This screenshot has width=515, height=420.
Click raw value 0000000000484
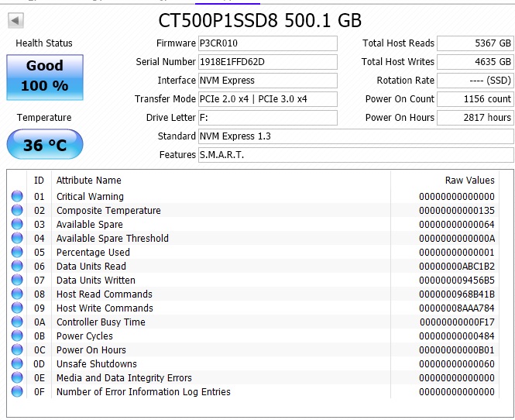(457, 336)
